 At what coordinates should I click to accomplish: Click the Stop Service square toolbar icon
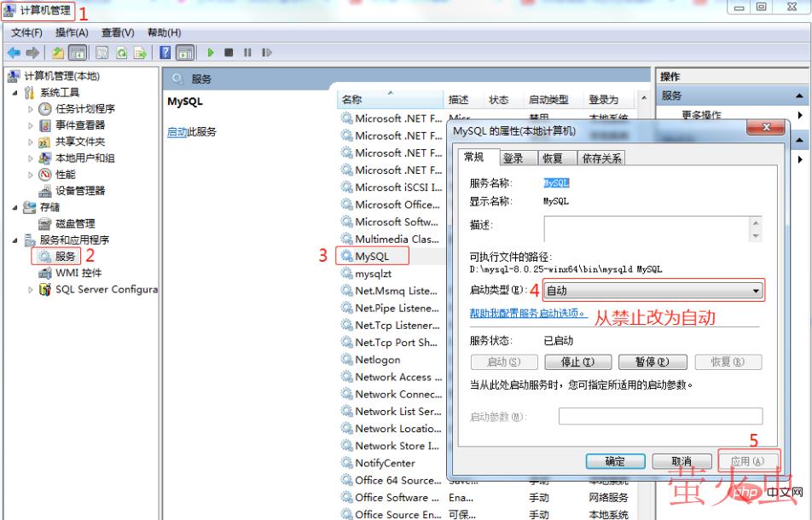pyautogui.click(x=229, y=53)
